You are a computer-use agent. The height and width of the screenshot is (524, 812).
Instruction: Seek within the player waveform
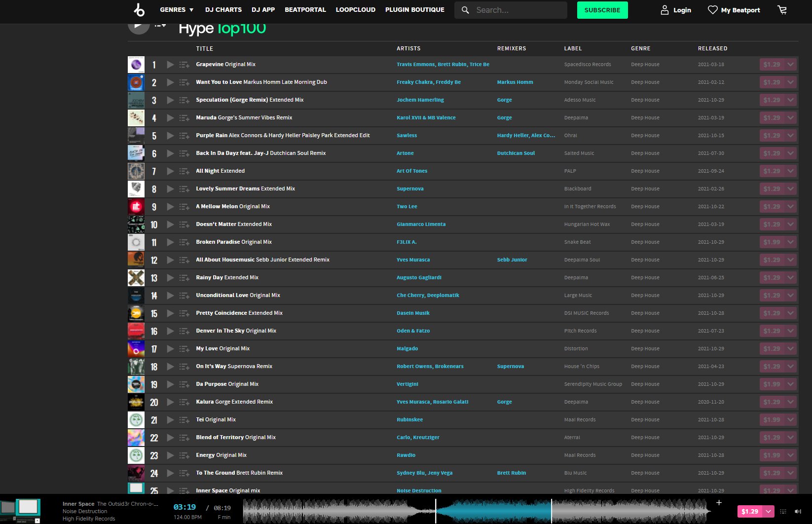coord(477,511)
